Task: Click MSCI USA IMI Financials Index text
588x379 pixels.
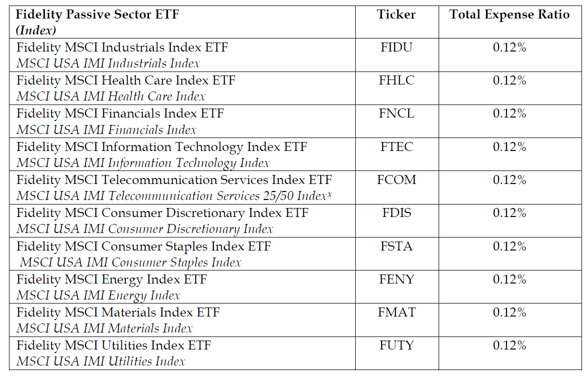Action: pos(106,130)
